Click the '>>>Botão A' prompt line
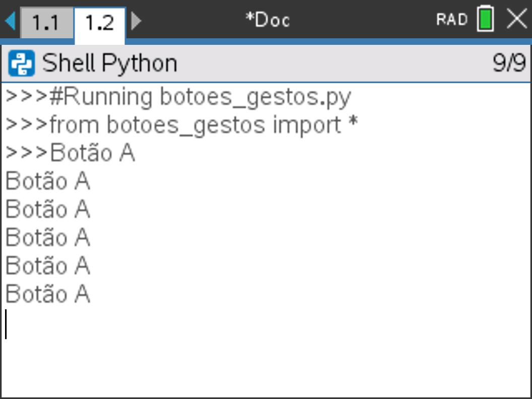 coord(70,153)
